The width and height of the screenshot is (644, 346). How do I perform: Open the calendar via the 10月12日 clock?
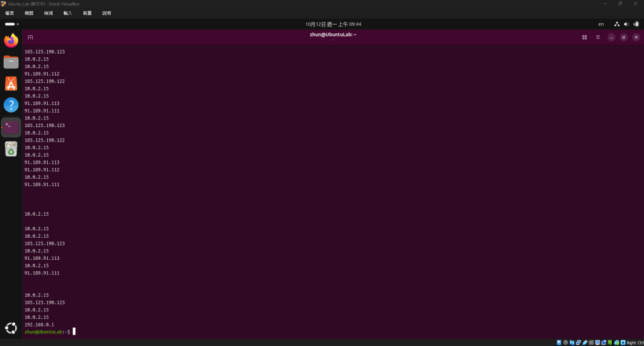coord(333,25)
